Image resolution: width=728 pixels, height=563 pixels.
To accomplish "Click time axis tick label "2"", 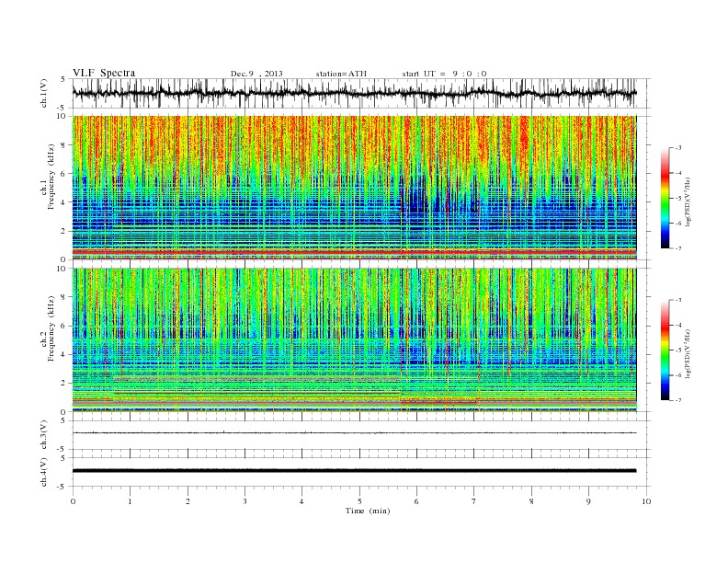I will click(188, 501).
